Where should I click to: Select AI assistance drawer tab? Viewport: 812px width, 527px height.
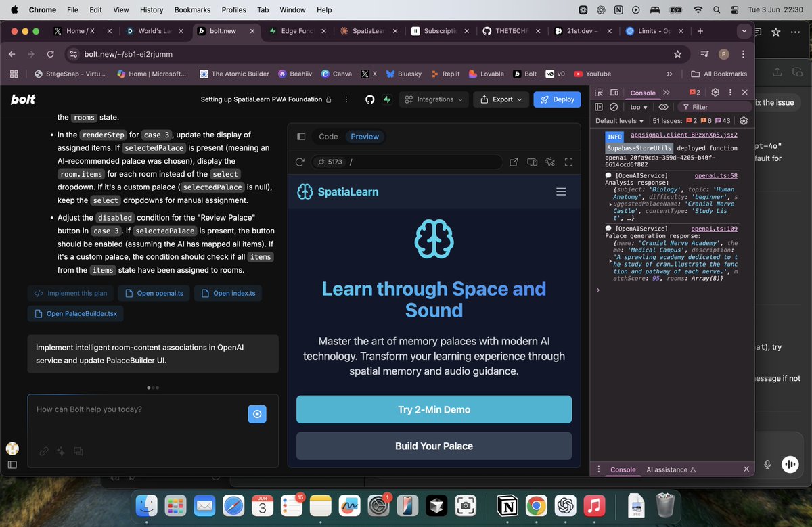671,469
